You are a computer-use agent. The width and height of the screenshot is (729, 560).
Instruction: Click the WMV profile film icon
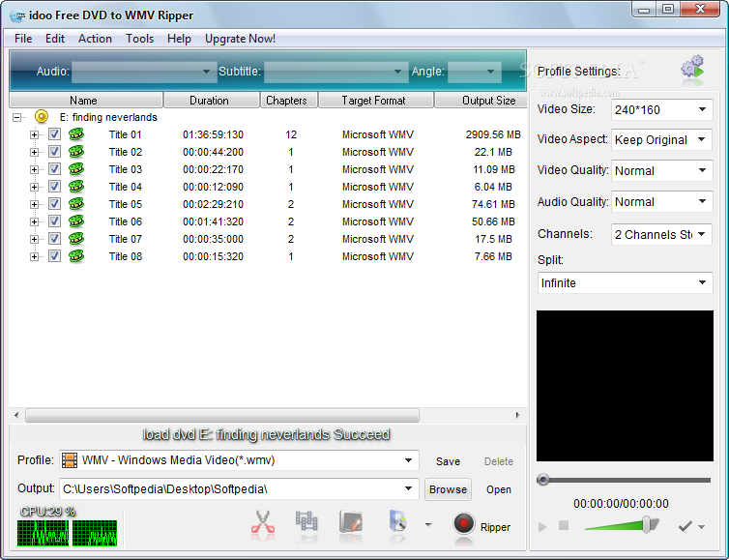(x=70, y=460)
